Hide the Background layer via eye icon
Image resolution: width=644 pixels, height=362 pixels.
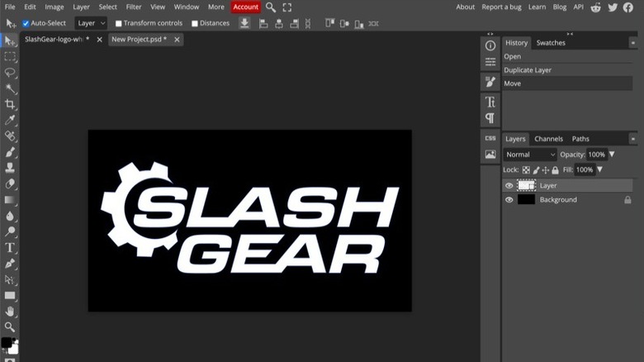[509, 200]
